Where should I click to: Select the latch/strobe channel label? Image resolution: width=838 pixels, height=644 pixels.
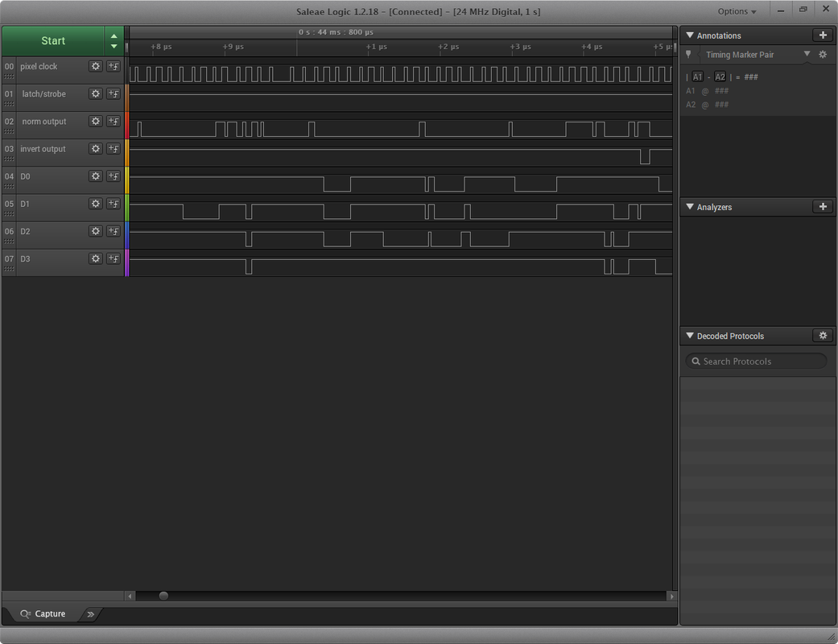tap(43, 93)
